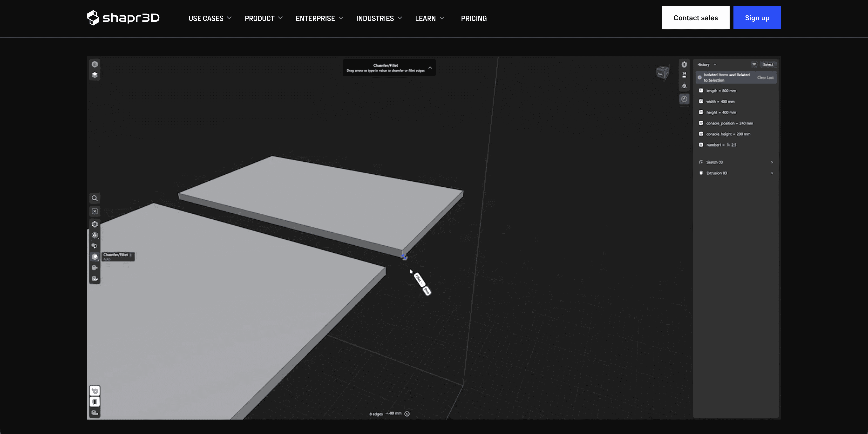The width and height of the screenshot is (868, 434).
Task: Click the X icon below the search tool
Action: pos(95,211)
